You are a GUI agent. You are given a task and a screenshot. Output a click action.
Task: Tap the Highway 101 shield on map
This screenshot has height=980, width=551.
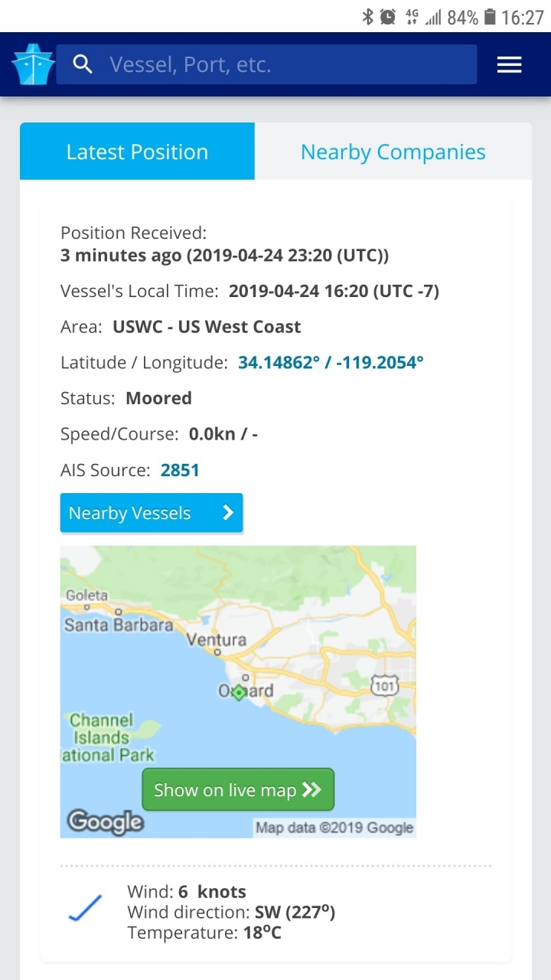384,686
